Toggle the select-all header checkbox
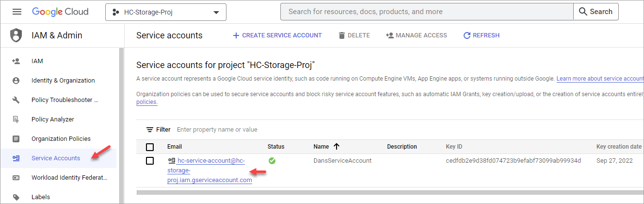644x204 pixels. pyautogui.click(x=150, y=147)
